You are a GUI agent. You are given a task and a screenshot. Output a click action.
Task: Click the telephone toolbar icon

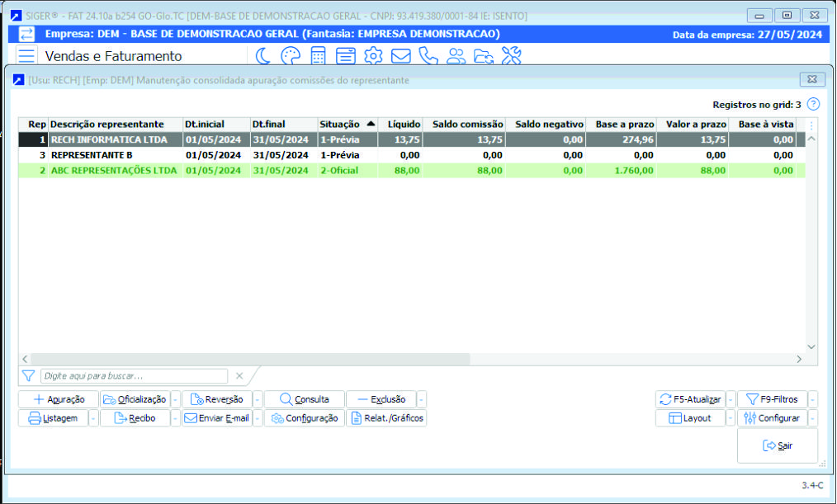pos(428,55)
